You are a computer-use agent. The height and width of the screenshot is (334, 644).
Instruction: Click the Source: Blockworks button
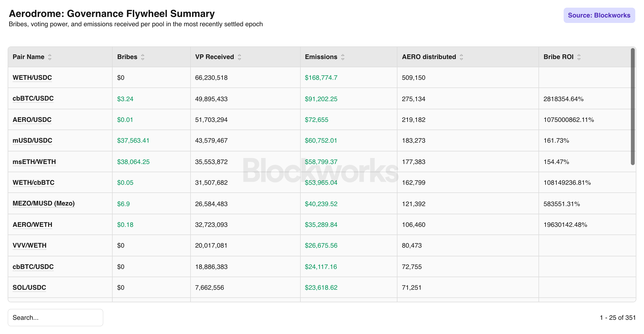(599, 15)
